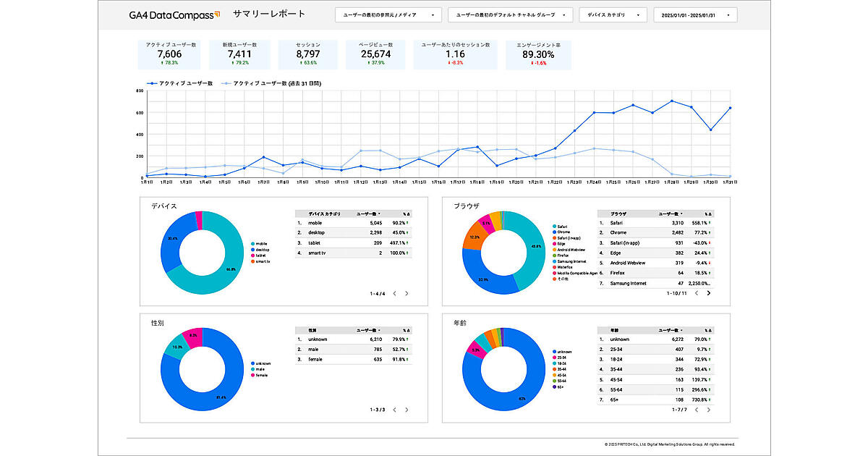Expand ユーザーの最初のデフォルトチャネルグループ filter

click(510, 14)
